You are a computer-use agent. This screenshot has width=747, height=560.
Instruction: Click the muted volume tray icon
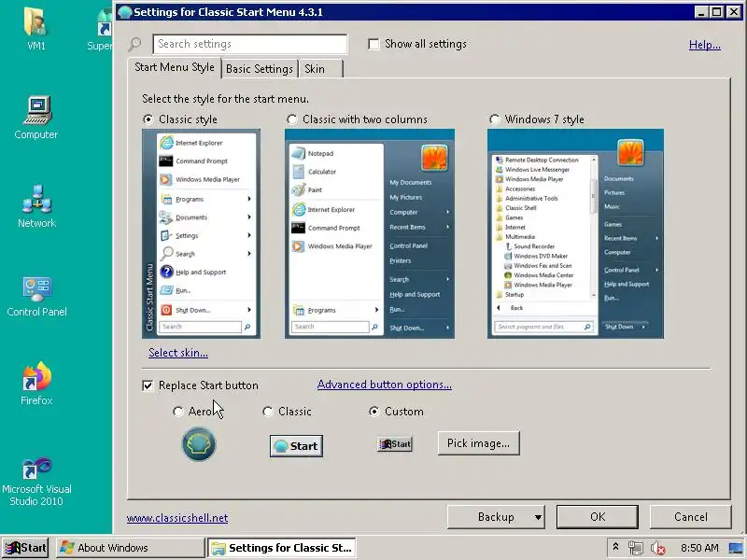[658, 548]
